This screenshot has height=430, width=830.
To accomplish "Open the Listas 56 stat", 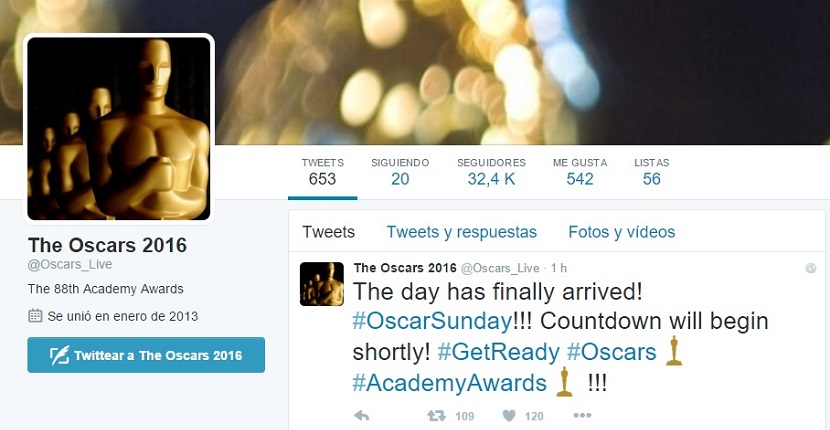I will [x=652, y=172].
